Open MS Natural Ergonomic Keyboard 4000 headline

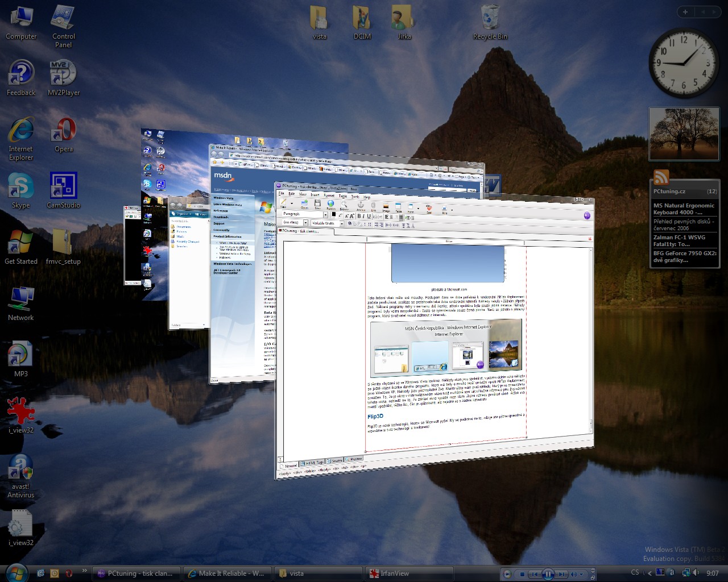pos(684,209)
